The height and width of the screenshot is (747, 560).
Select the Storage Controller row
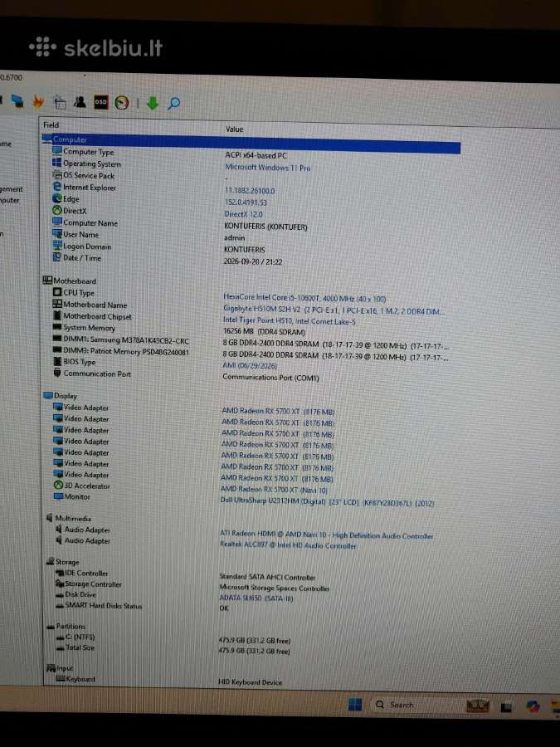tap(93, 583)
